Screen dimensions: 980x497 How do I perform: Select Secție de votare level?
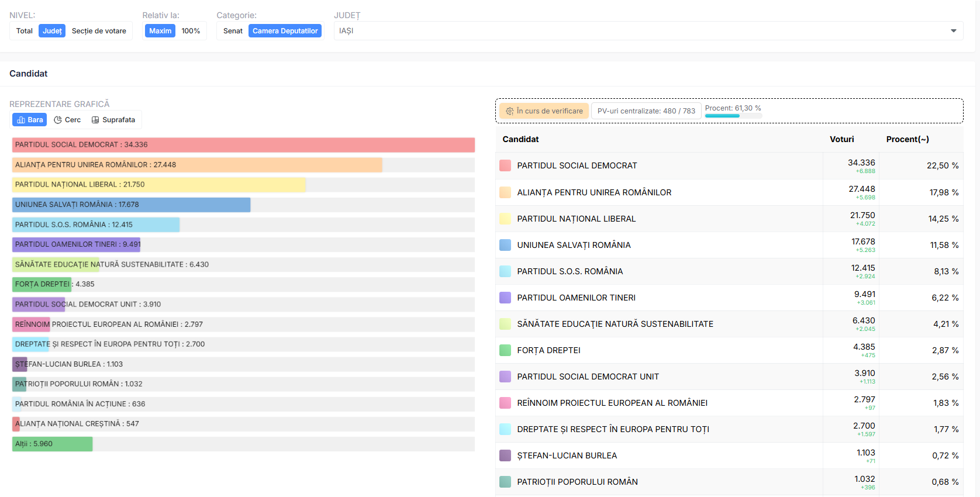click(x=99, y=31)
